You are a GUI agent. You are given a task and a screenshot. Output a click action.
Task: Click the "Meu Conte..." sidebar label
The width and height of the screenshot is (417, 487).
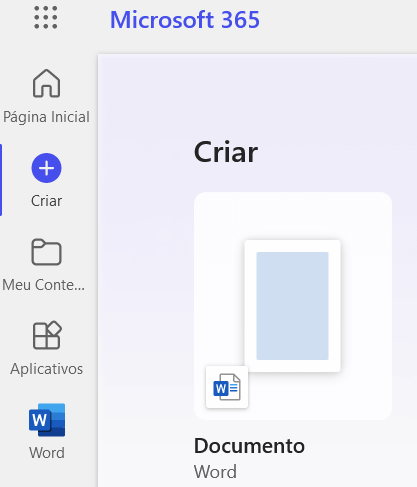pos(44,285)
